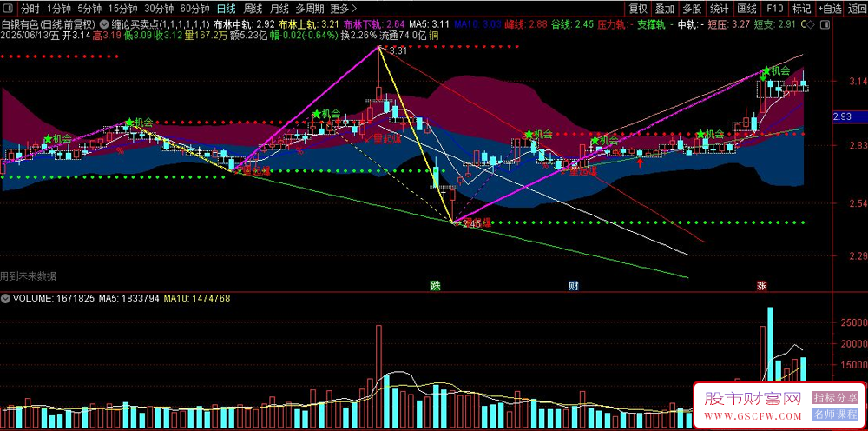Click the MA10: 3.03 label
Screen dimensions: 868x431
tap(477, 24)
